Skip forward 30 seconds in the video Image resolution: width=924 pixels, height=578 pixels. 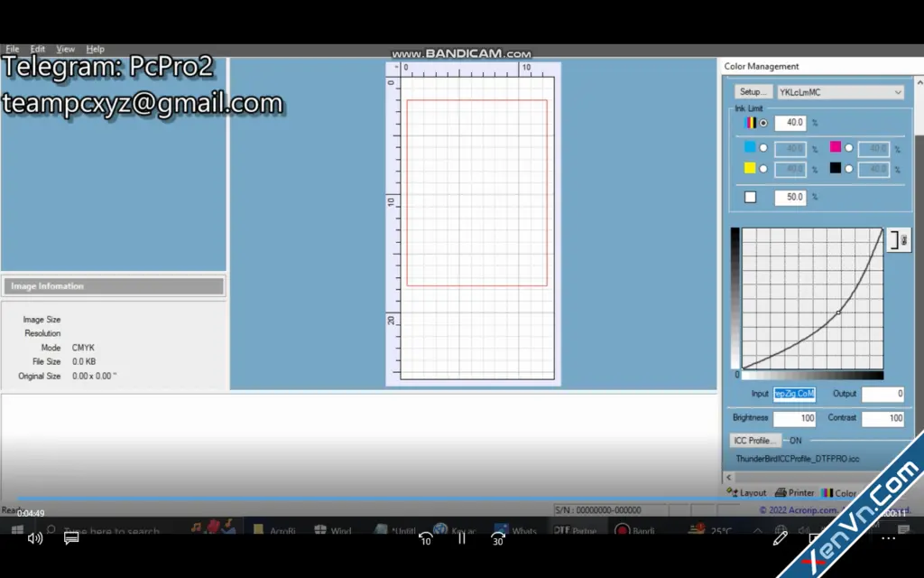tap(498, 538)
